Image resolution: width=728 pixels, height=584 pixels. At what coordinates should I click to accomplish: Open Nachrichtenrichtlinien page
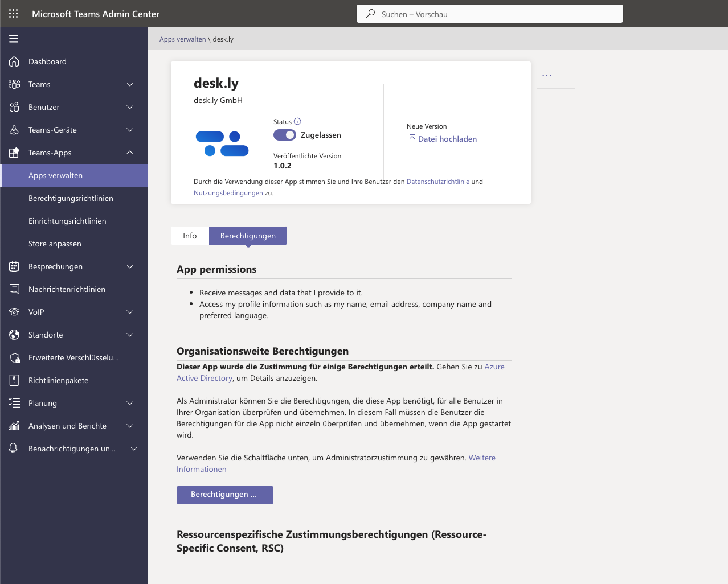(x=74, y=289)
